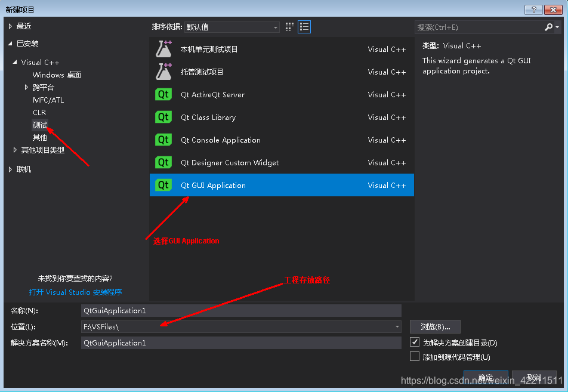Expand the 其他项目类型 tree node
Viewport: 568px width, 392px height.
[15, 150]
